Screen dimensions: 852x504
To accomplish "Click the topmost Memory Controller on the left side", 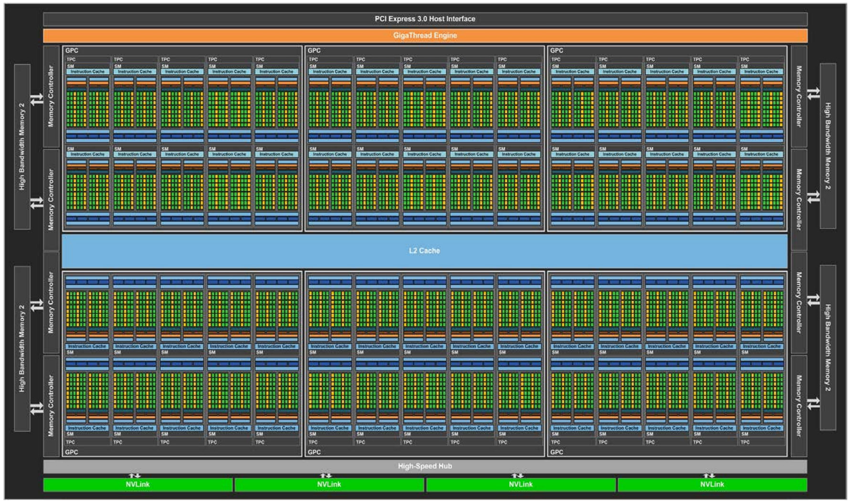I will tap(51, 96).
